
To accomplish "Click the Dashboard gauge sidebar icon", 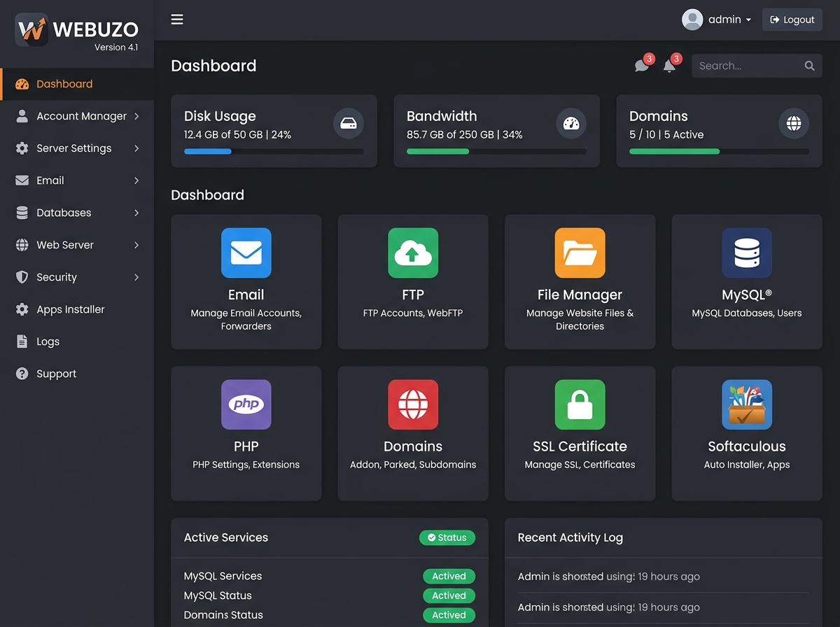I will coord(22,84).
